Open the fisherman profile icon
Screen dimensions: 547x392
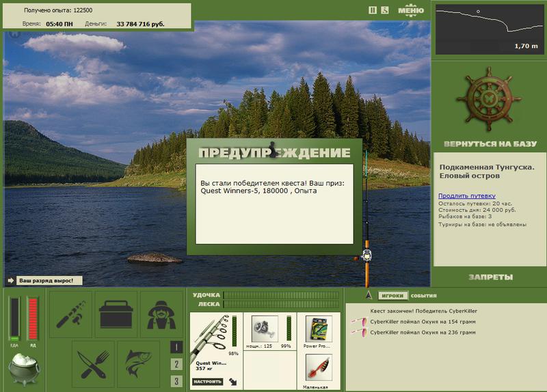click(x=161, y=314)
